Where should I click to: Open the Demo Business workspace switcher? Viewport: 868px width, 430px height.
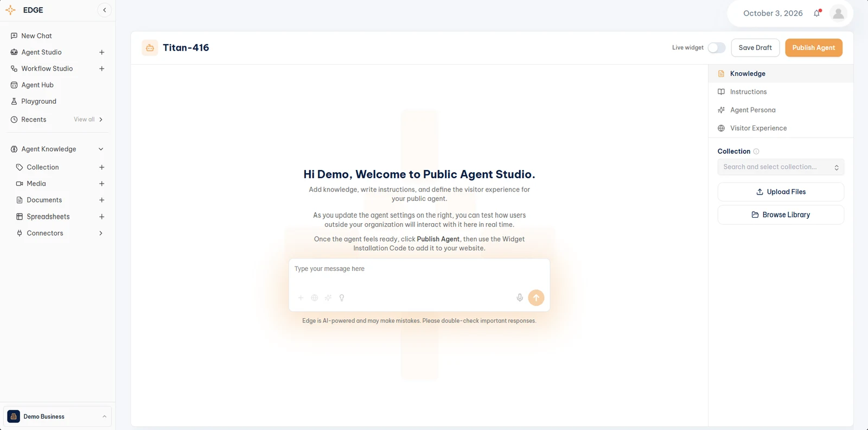[x=58, y=416]
